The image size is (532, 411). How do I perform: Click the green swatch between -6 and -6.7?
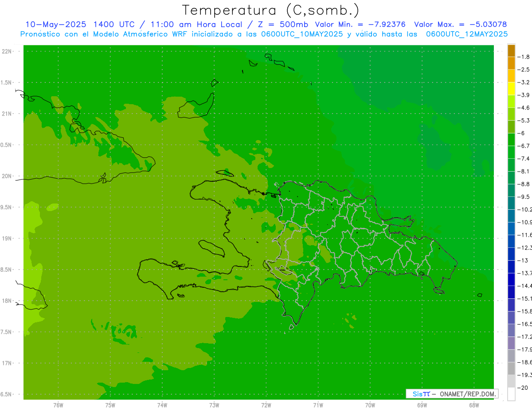pos(511,139)
